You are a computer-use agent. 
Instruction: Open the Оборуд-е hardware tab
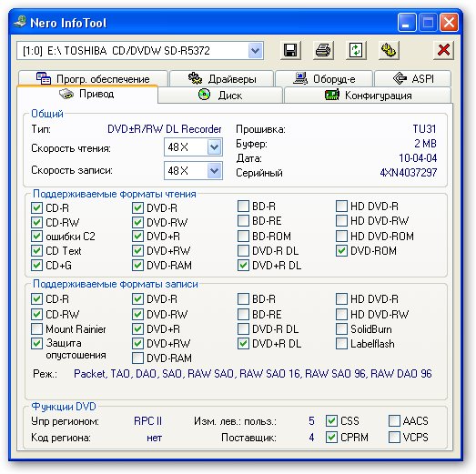[x=324, y=79]
